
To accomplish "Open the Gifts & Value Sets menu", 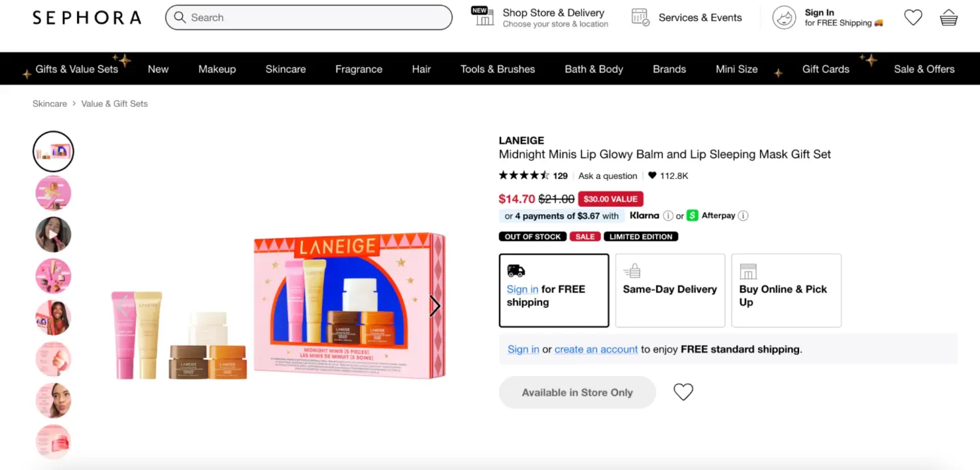I will click(x=77, y=69).
